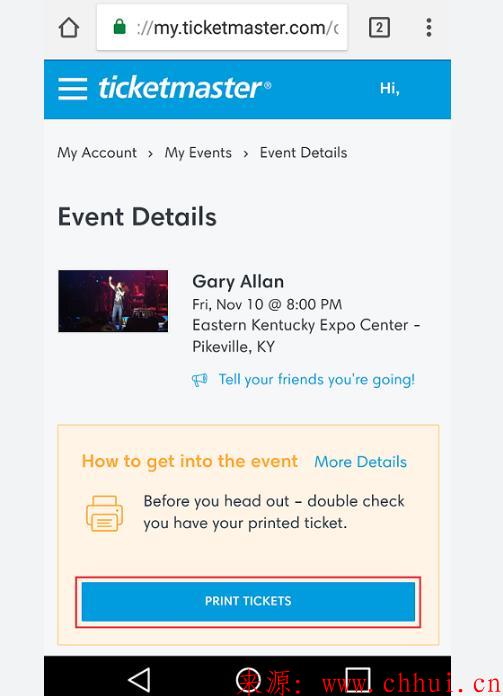Viewport: 503px width, 696px height.
Task: Tap the Gary Allan concert thumbnail
Action: (x=113, y=301)
